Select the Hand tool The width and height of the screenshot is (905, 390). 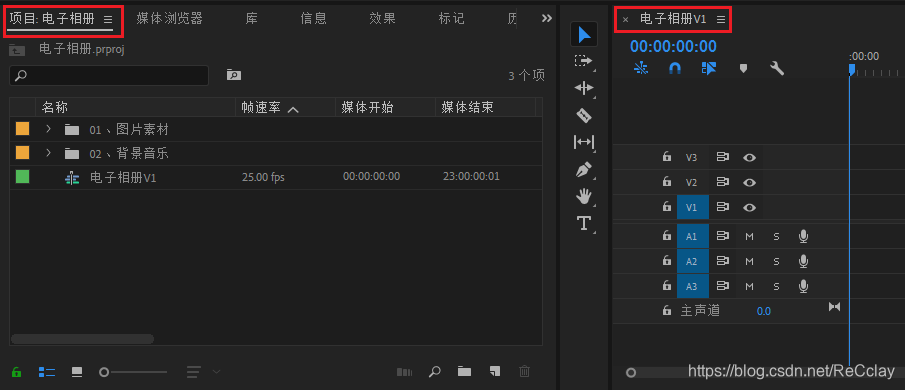[584, 196]
